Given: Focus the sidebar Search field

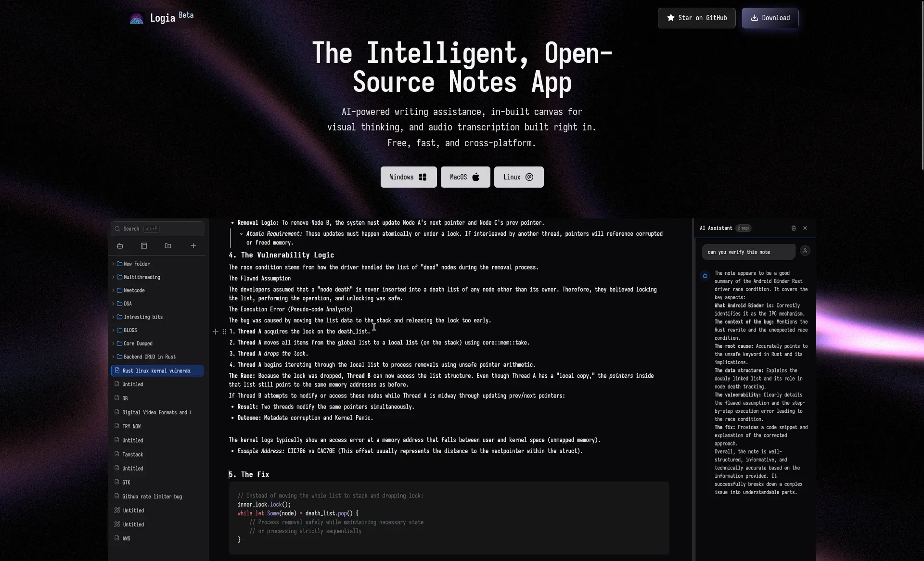Looking at the screenshot, I should pyautogui.click(x=157, y=229).
